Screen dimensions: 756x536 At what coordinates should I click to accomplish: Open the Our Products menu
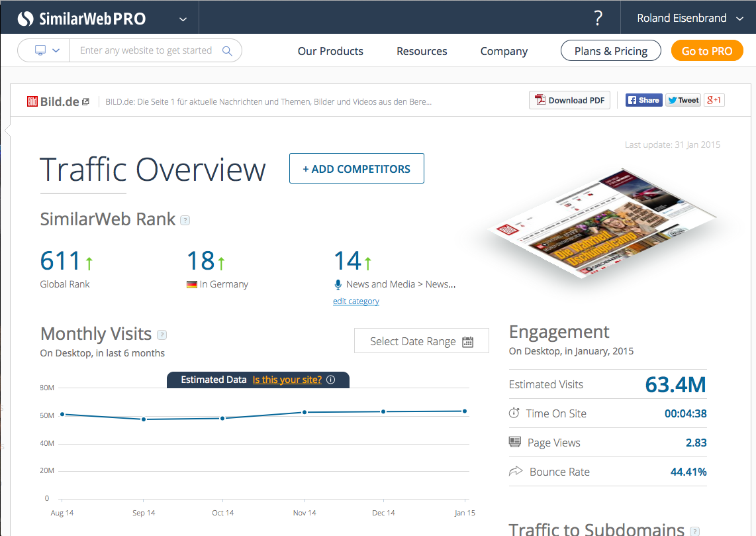coord(330,51)
